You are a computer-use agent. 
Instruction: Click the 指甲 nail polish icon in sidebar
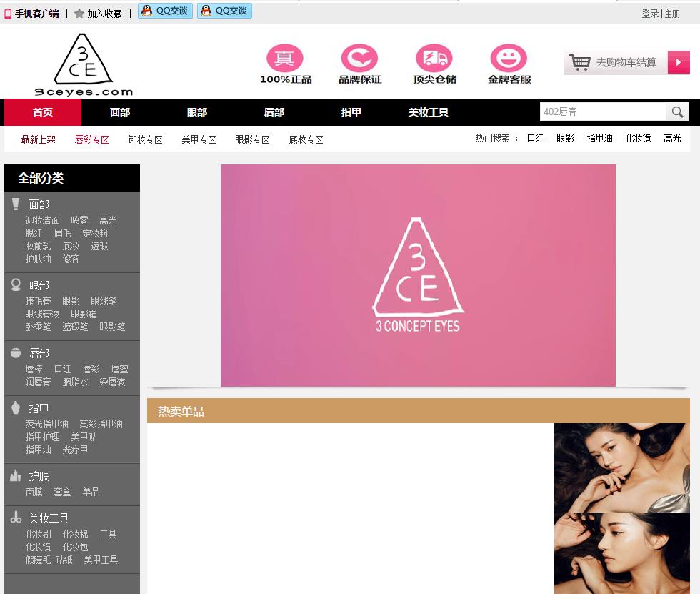click(16, 407)
